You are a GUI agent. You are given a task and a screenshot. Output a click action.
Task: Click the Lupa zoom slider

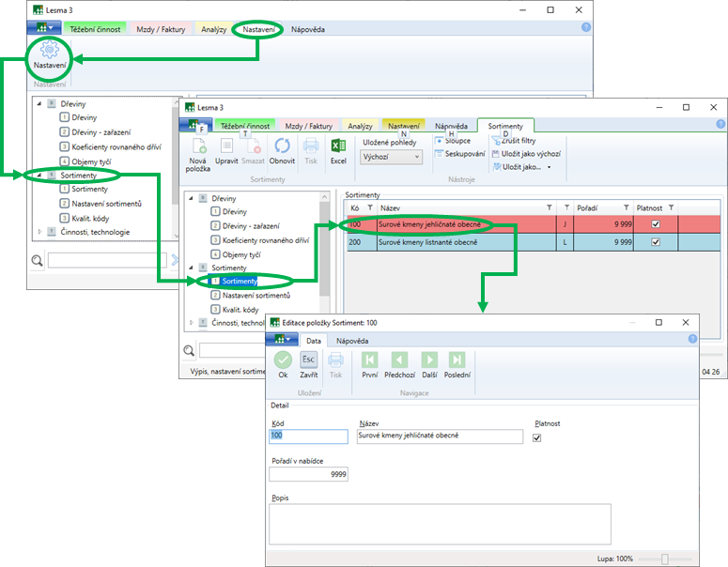pos(665,559)
